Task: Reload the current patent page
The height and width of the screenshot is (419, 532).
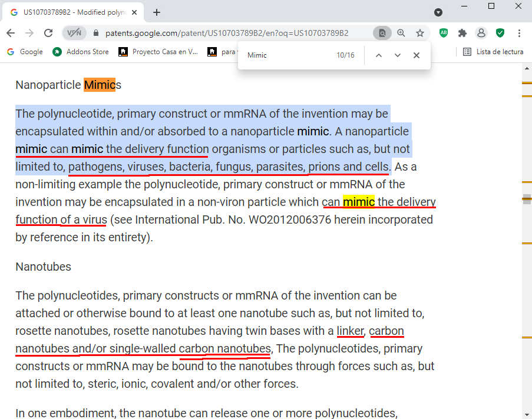Action: 48,33
